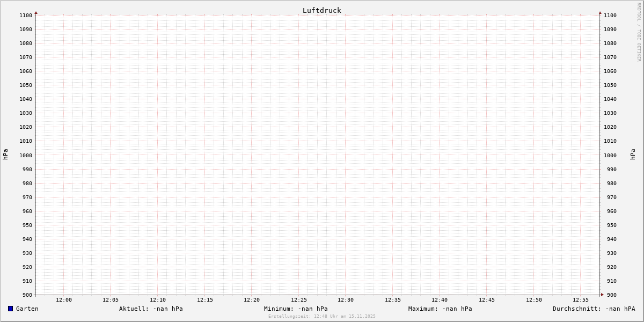This screenshot has width=644, height=322.
Task: Click the 1100 tick label on left axis
Action: click(x=25, y=16)
